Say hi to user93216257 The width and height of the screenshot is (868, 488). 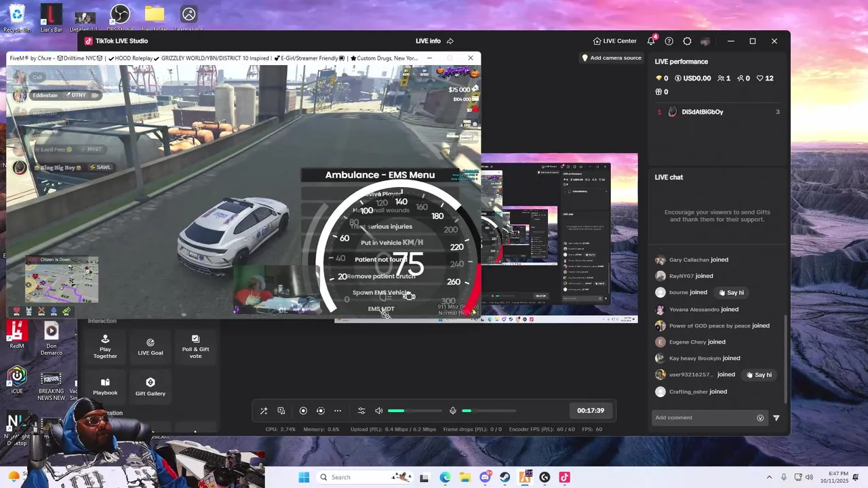coord(758,375)
